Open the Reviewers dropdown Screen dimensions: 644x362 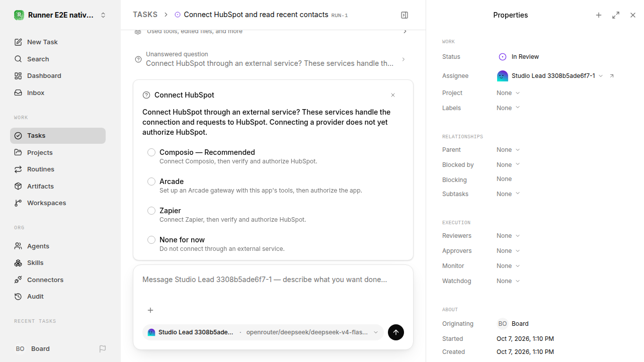coord(508,236)
